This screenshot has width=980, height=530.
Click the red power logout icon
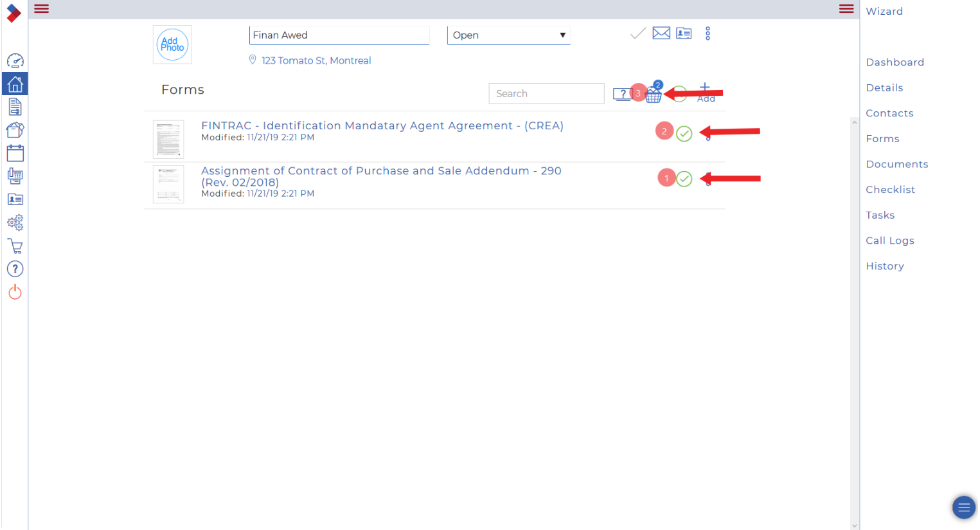pyautogui.click(x=15, y=293)
